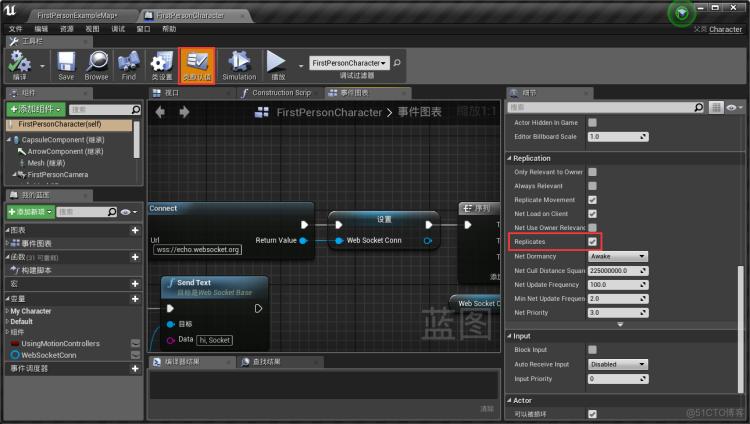Add a new variable with plus icon
This screenshot has width=750, height=424.
point(135,299)
